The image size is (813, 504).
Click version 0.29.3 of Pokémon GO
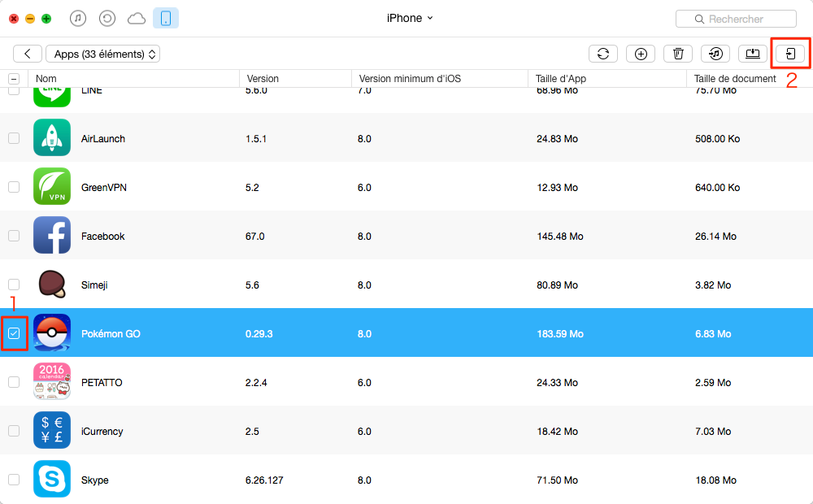pos(259,333)
